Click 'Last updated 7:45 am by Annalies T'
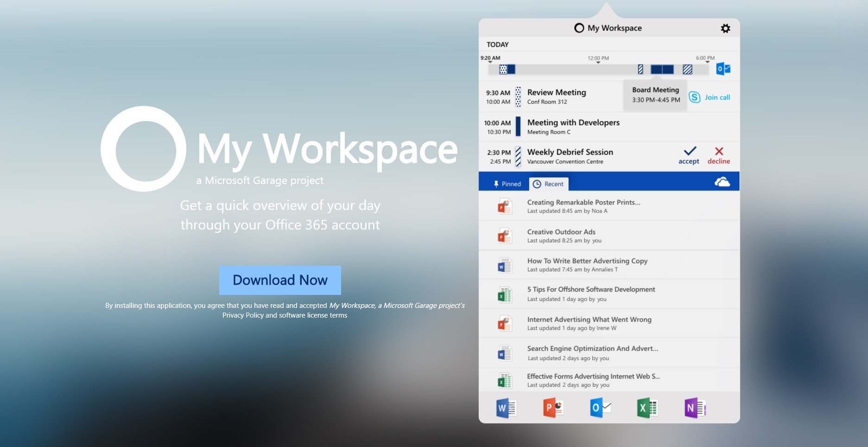This screenshot has height=447, width=868. coord(572,269)
